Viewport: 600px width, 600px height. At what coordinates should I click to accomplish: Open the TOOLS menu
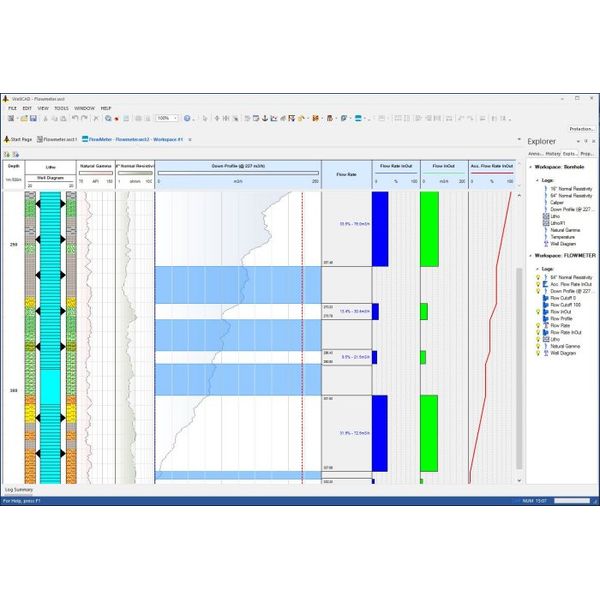tap(61, 108)
